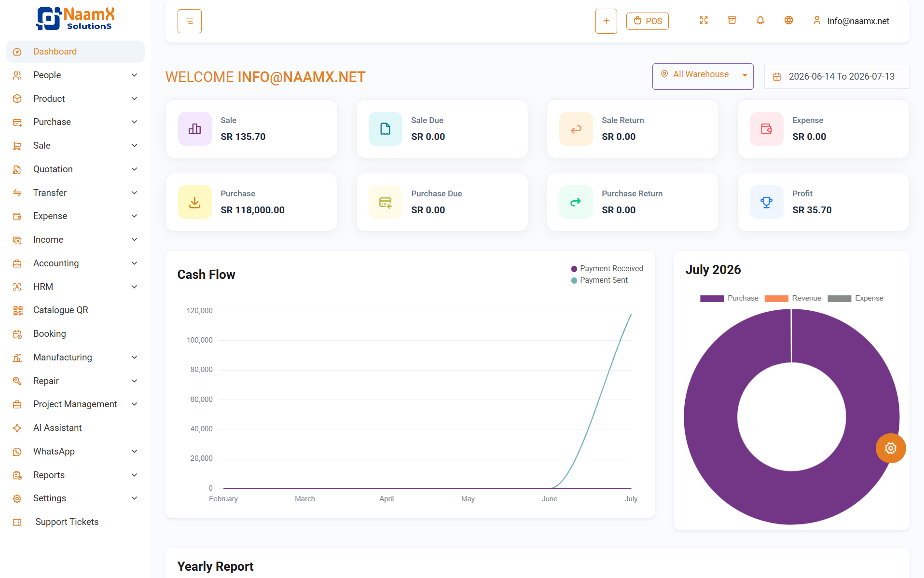Click the orange floating settings gear button
The height and width of the screenshot is (578, 924).
tap(891, 448)
